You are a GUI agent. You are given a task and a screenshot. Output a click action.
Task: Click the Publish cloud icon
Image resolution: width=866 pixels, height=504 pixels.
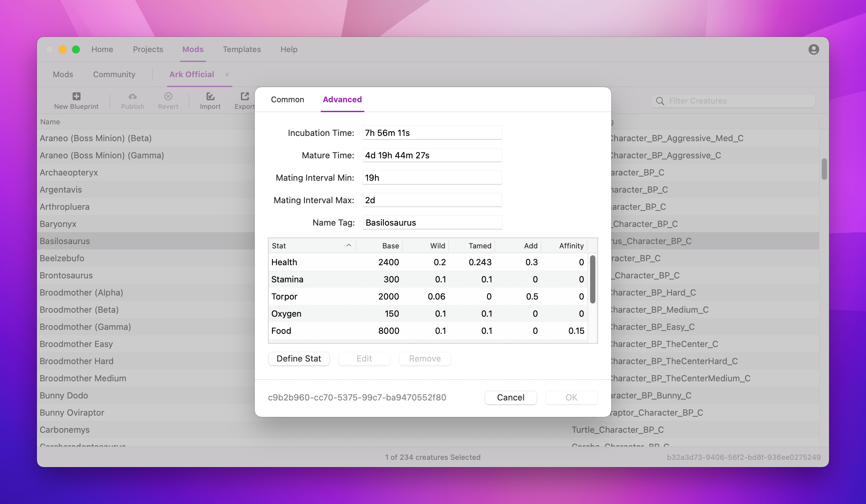(133, 96)
